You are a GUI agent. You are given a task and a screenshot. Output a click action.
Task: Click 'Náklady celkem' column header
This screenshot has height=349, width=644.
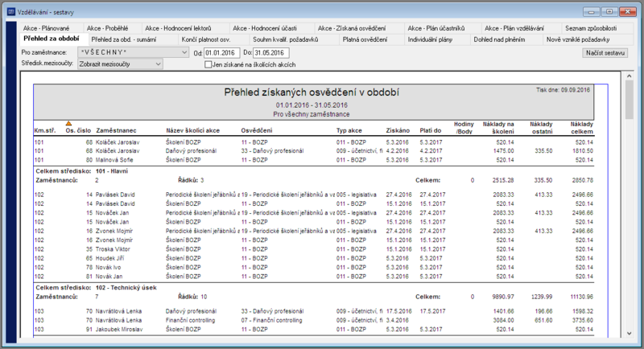tap(581, 128)
